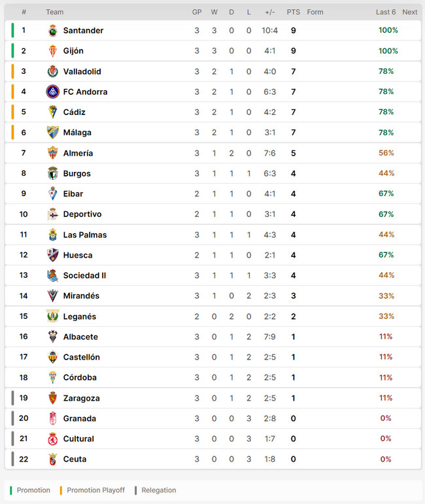Sort by the GP column header
Image resolution: width=425 pixels, height=504 pixels.
click(x=197, y=12)
